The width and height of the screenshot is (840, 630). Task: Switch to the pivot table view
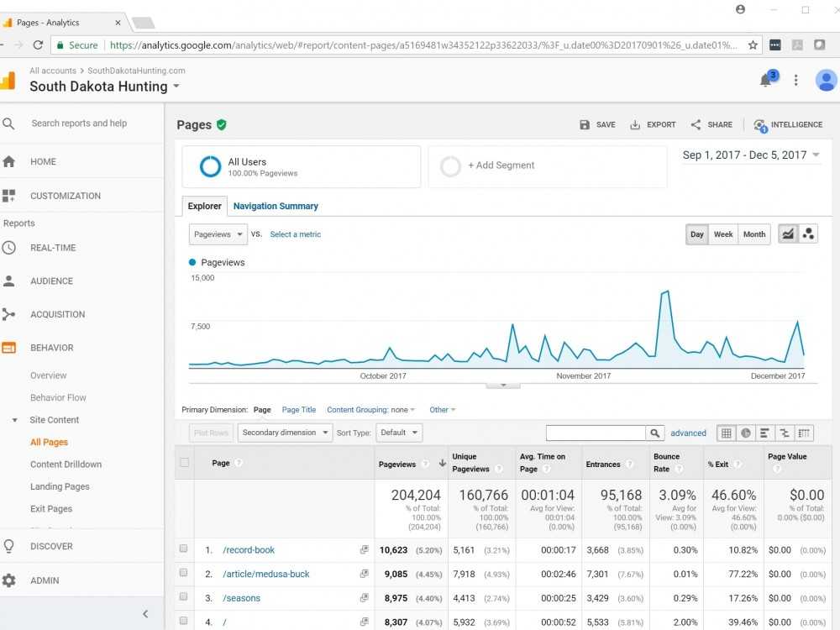coord(804,433)
